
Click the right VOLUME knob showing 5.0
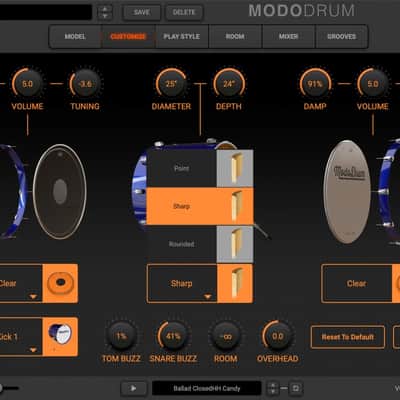click(373, 84)
